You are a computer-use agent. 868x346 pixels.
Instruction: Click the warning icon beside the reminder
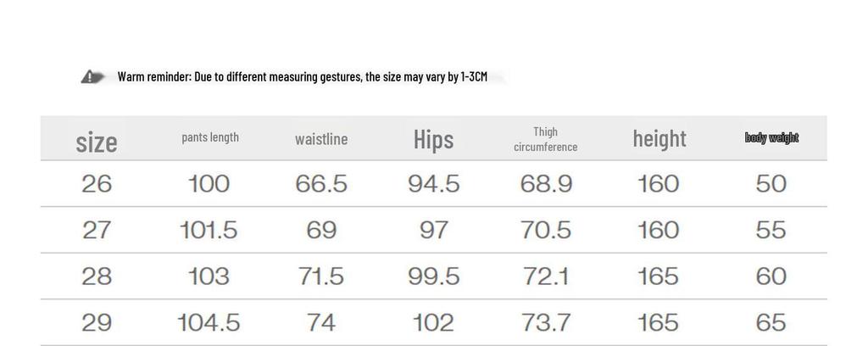click(92, 77)
